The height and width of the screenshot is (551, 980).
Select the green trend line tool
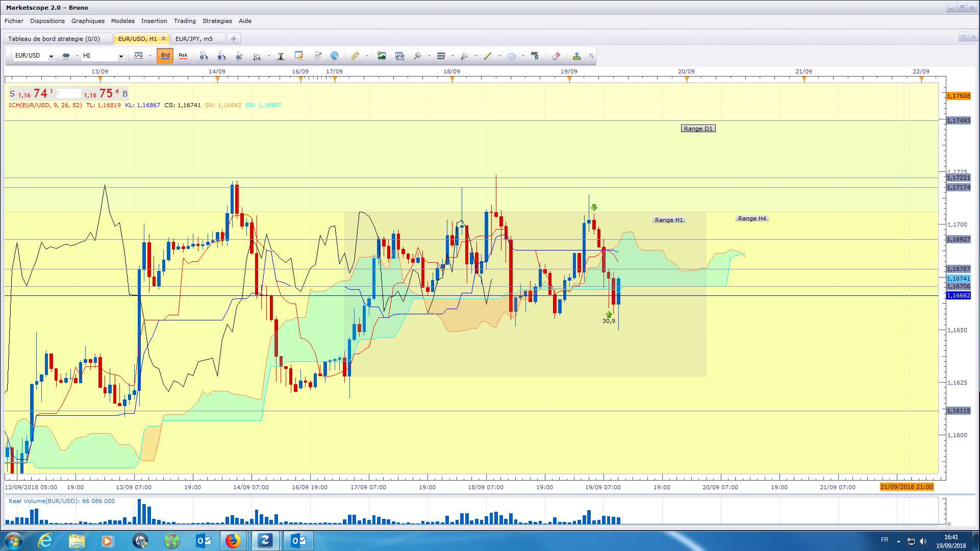pos(488,56)
